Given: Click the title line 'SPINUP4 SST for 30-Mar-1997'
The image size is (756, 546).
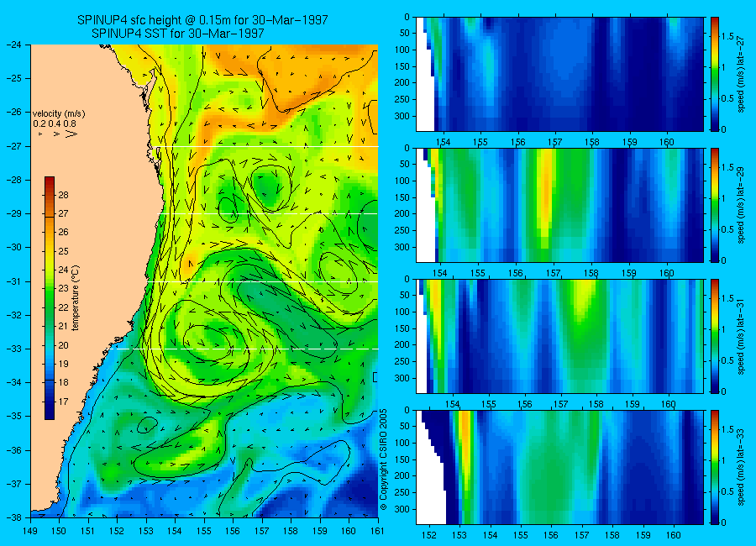Looking at the screenshot, I should tap(178, 34).
